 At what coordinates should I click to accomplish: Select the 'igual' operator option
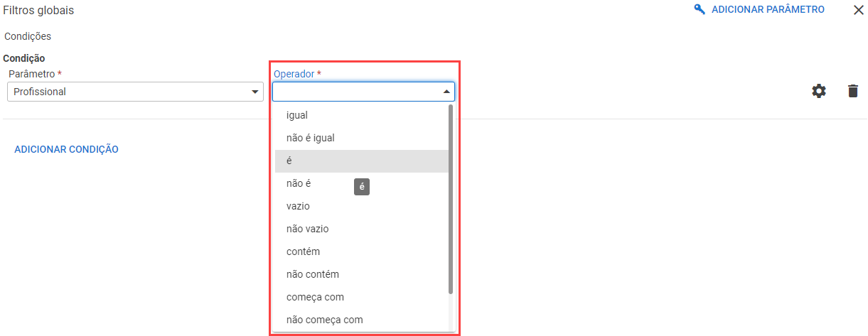[x=361, y=115]
